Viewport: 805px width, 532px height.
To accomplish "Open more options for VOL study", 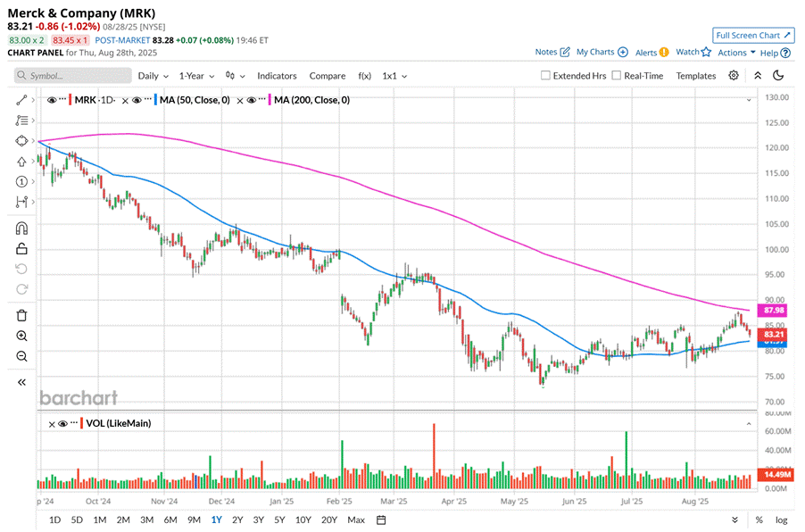I will coord(74,422).
